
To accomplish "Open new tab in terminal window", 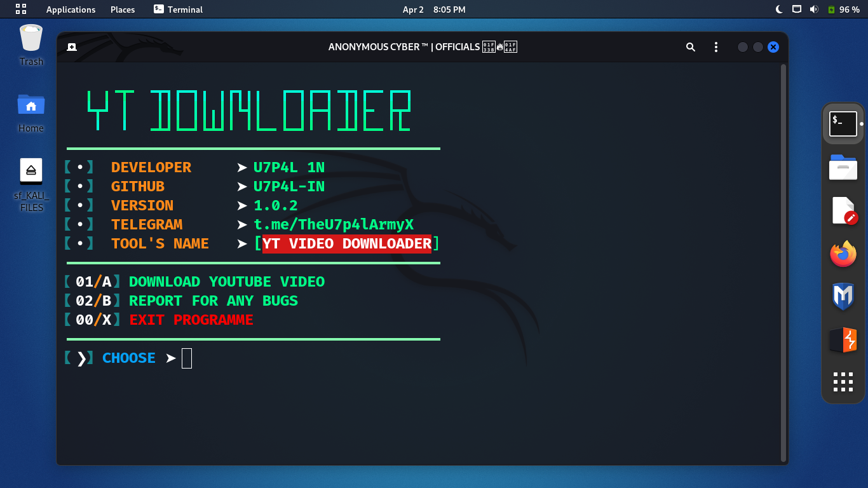I will (72, 47).
